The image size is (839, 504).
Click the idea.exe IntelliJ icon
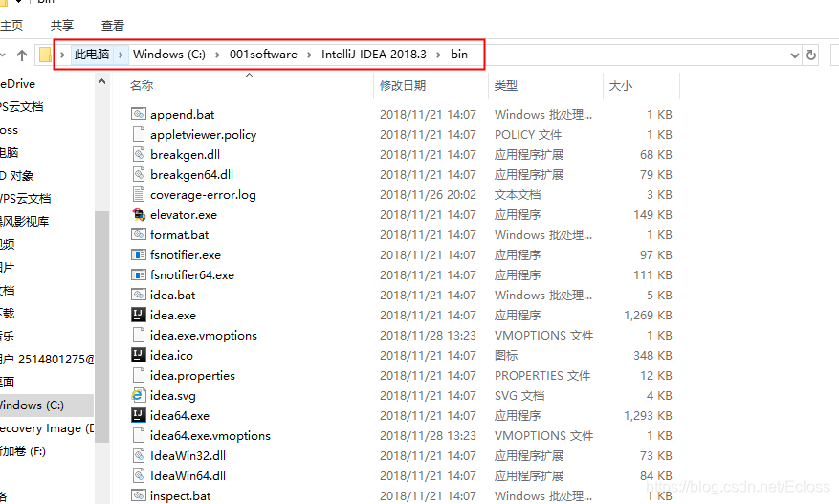tap(139, 315)
